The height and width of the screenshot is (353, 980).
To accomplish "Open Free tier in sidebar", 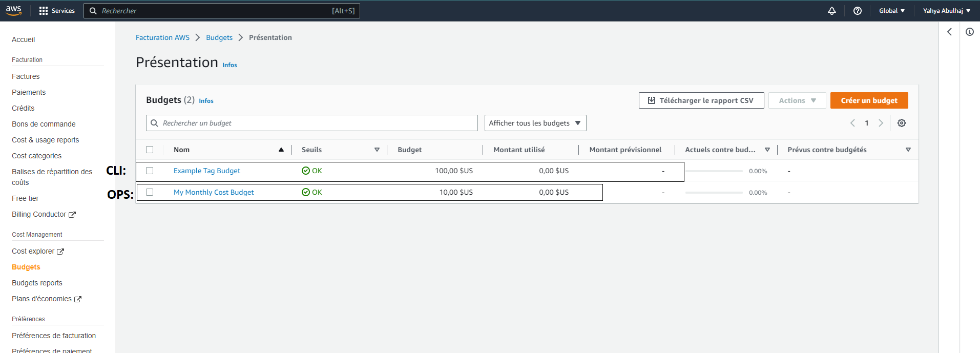I will (25, 198).
